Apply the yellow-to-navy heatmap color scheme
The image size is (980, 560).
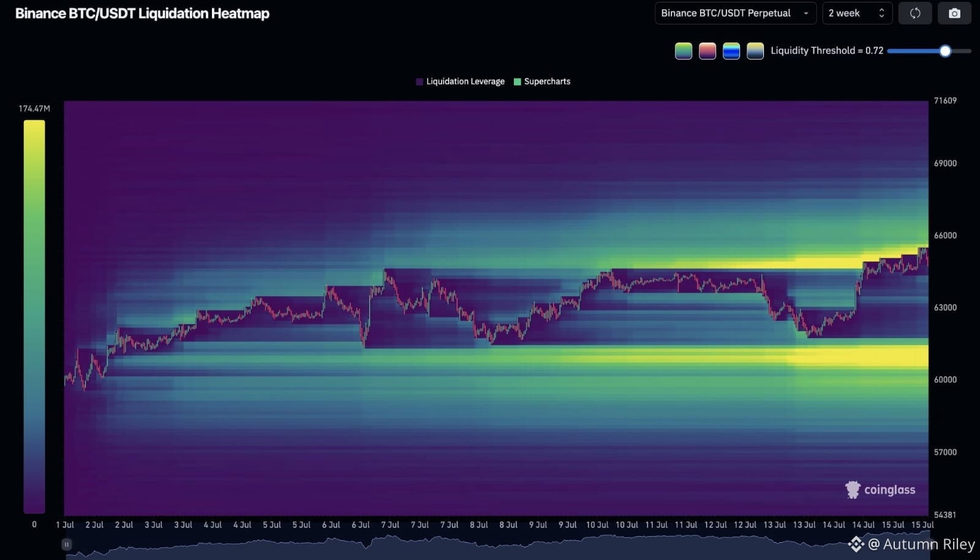click(755, 51)
